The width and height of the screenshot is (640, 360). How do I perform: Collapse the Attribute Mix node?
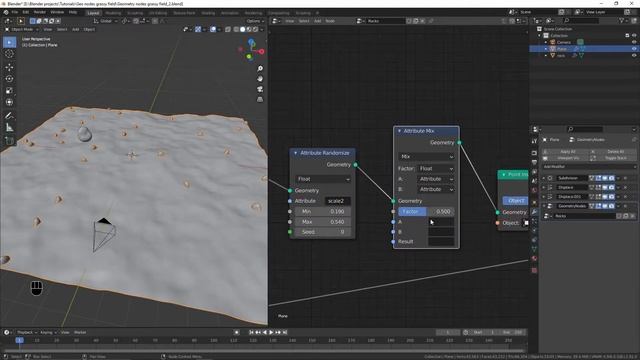click(x=399, y=131)
